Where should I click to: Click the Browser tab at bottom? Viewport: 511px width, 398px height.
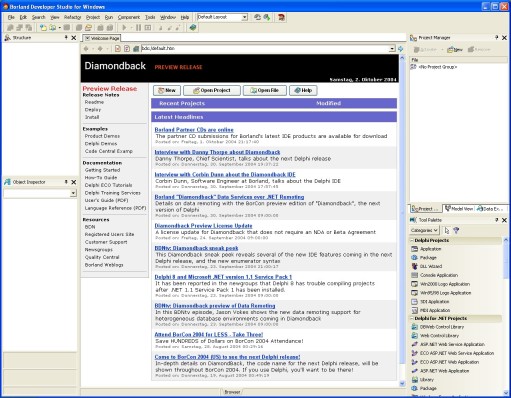coord(232,392)
